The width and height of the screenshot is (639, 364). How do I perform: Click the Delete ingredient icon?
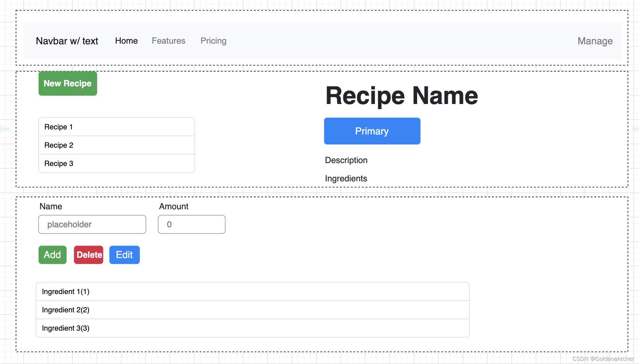[89, 254]
